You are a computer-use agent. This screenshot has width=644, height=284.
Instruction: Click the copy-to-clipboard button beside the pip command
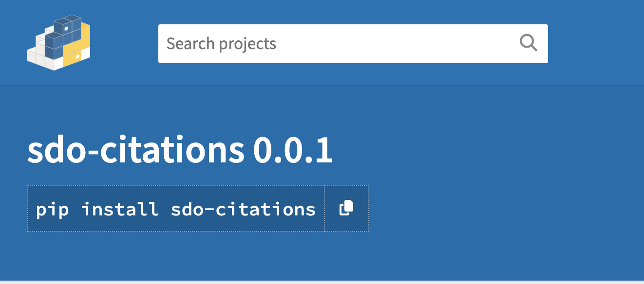tap(346, 209)
